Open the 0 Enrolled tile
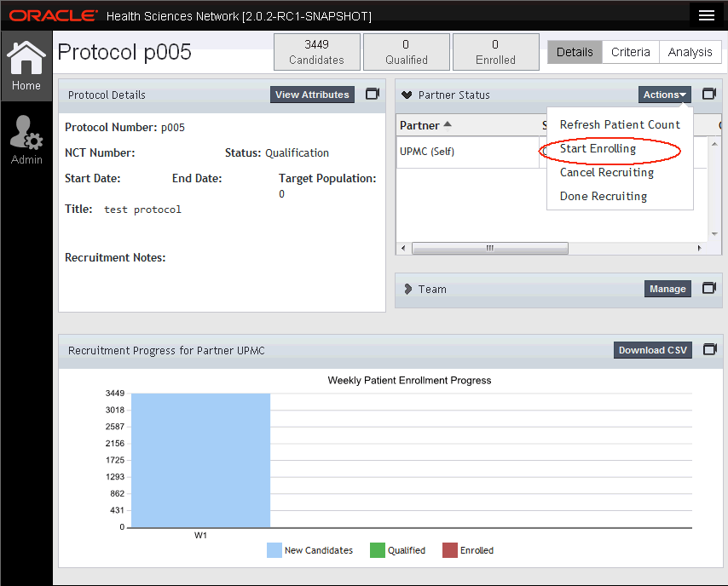Screen dimensions: 728x586 tap(495, 52)
